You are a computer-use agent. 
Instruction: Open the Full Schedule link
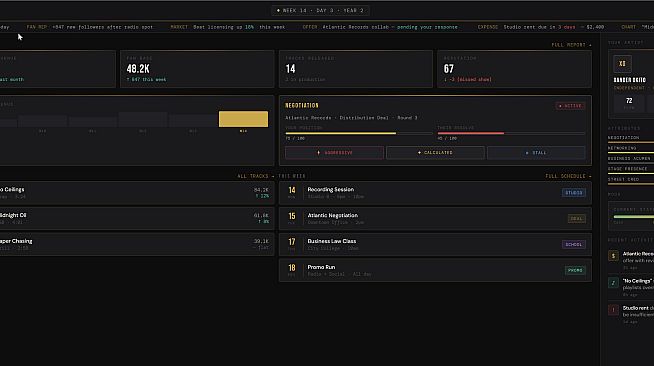tap(568, 176)
